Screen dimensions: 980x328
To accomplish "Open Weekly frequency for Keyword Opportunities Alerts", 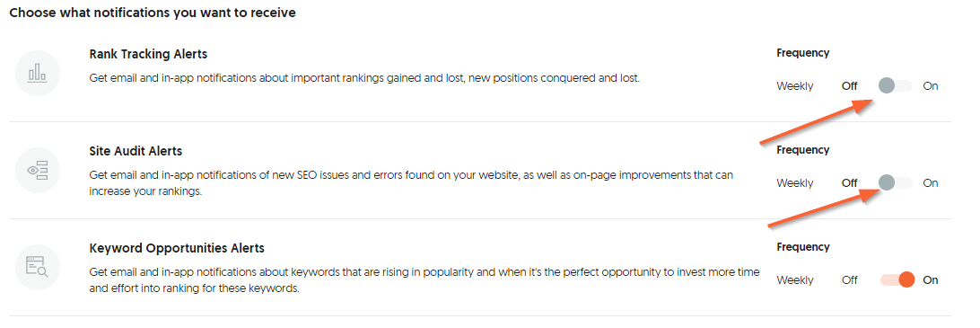I will pyautogui.click(x=795, y=280).
